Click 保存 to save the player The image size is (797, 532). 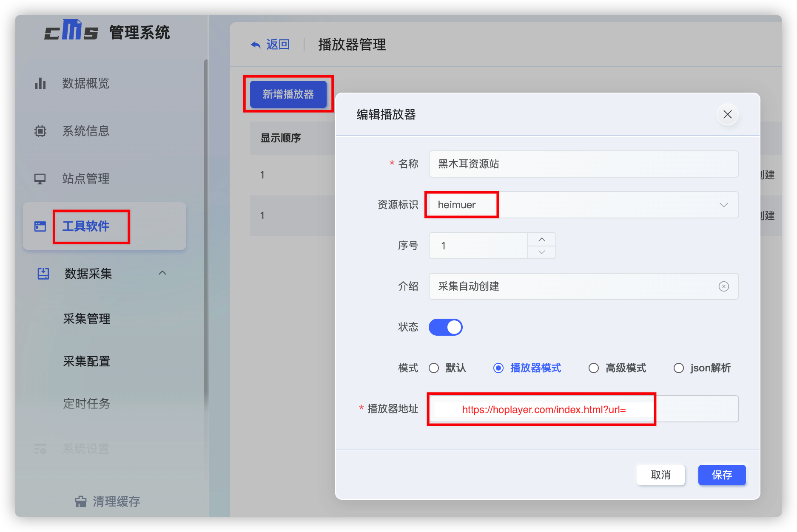pos(722,475)
